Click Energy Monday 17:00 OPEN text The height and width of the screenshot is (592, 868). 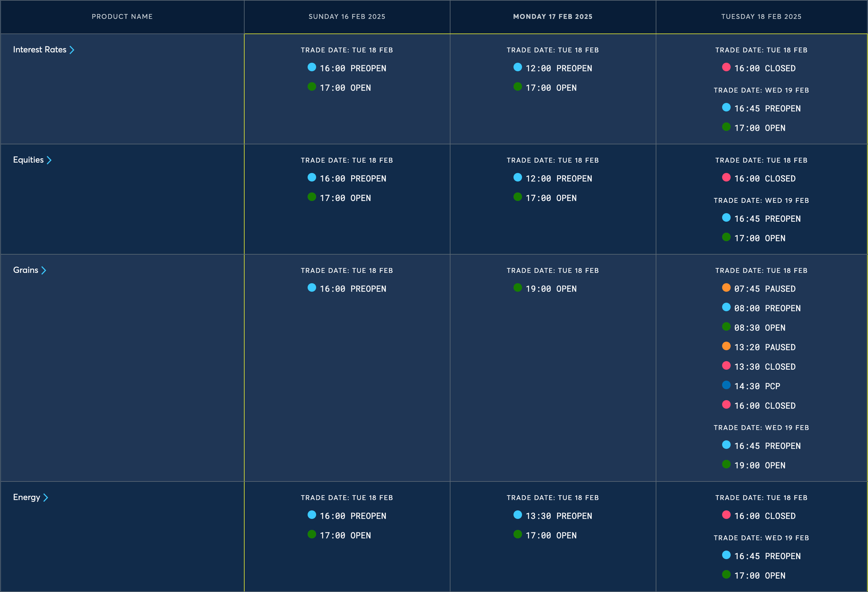(x=551, y=535)
